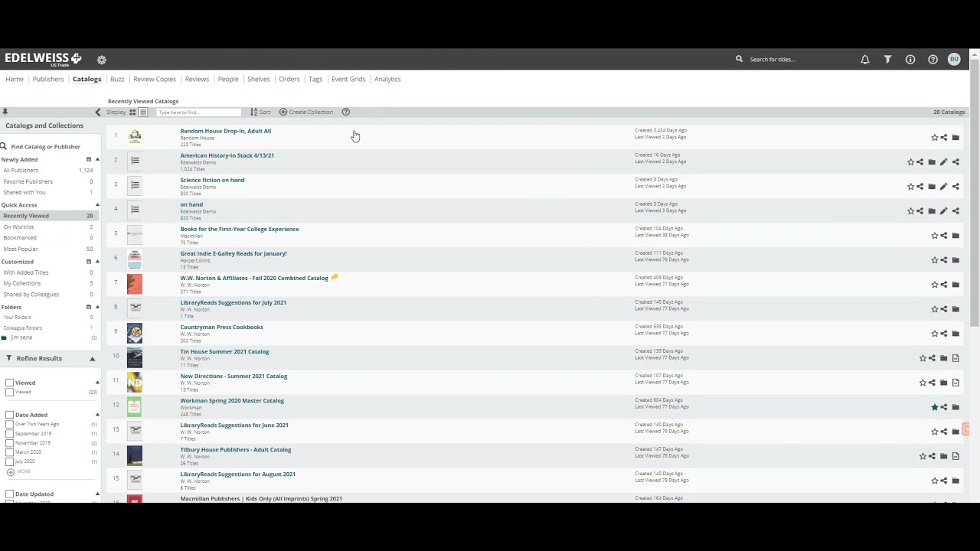Check the Over Two Years Ago filter
Viewport: 980px width, 551px height.
(x=9, y=424)
